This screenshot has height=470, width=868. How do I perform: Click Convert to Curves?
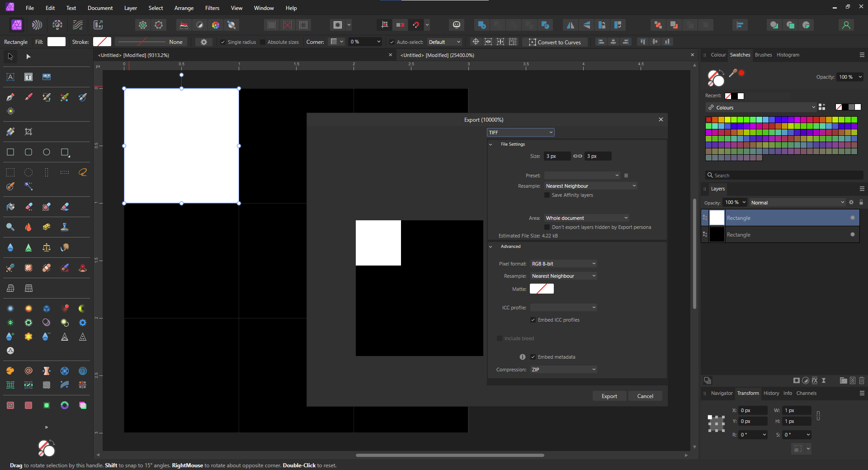[555, 42]
